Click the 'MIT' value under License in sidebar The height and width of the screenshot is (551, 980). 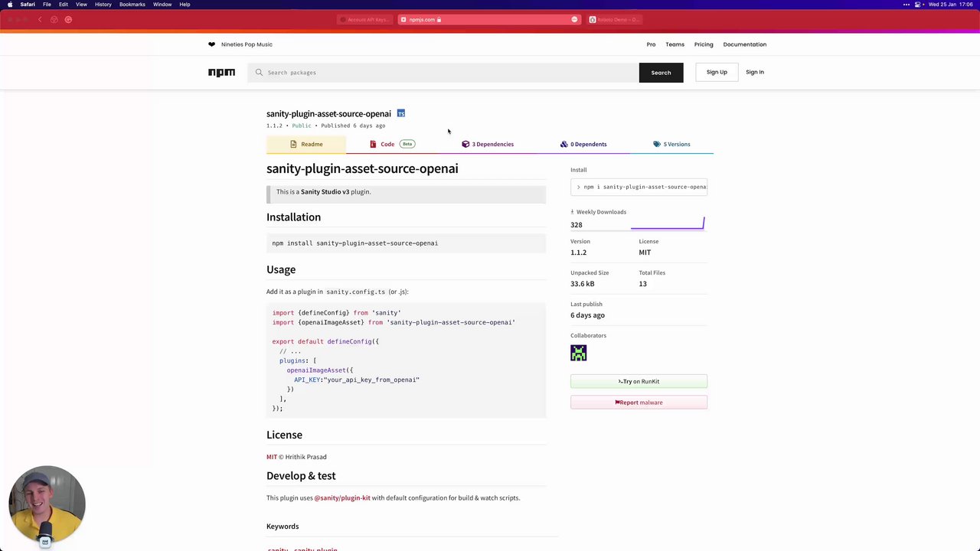click(x=645, y=253)
